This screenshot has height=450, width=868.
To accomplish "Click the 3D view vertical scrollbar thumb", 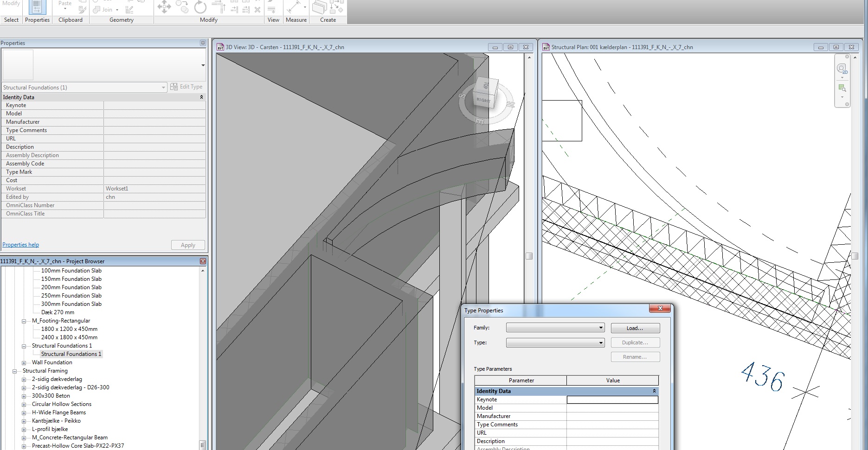I will [528, 256].
